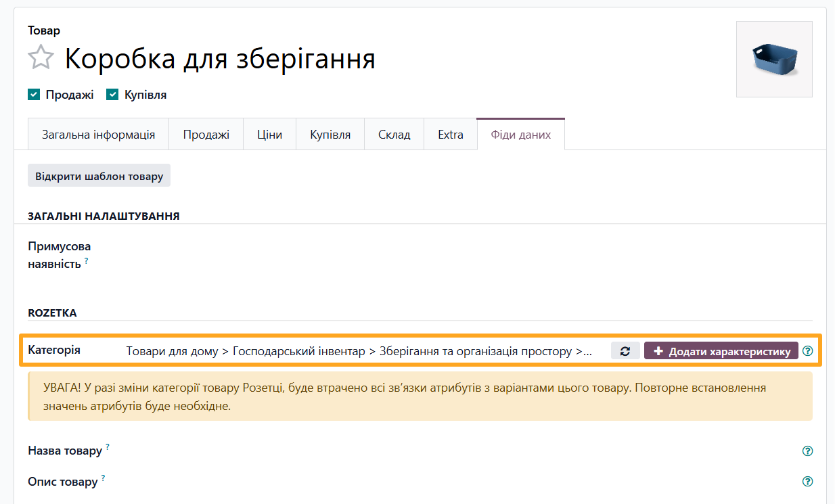This screenshot has width=835, height=504.
Task: Toggle the Продажі checkbox
Action: 34,95
